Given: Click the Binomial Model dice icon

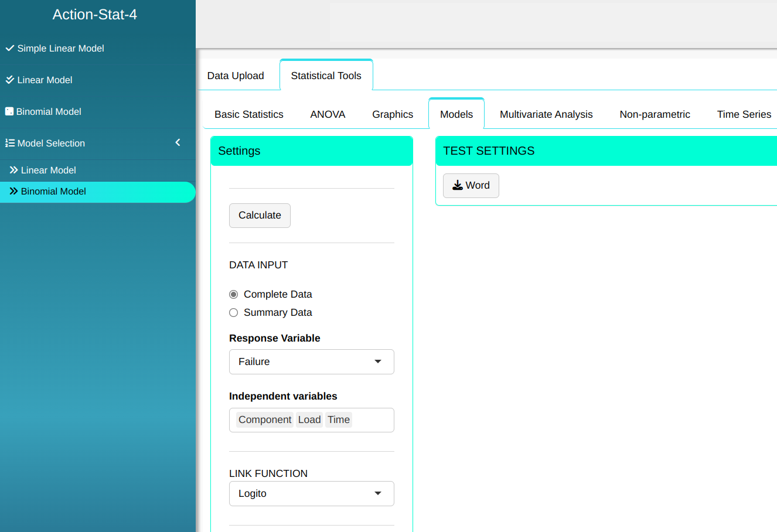Looking at the screenshot, I should point(9,112).
